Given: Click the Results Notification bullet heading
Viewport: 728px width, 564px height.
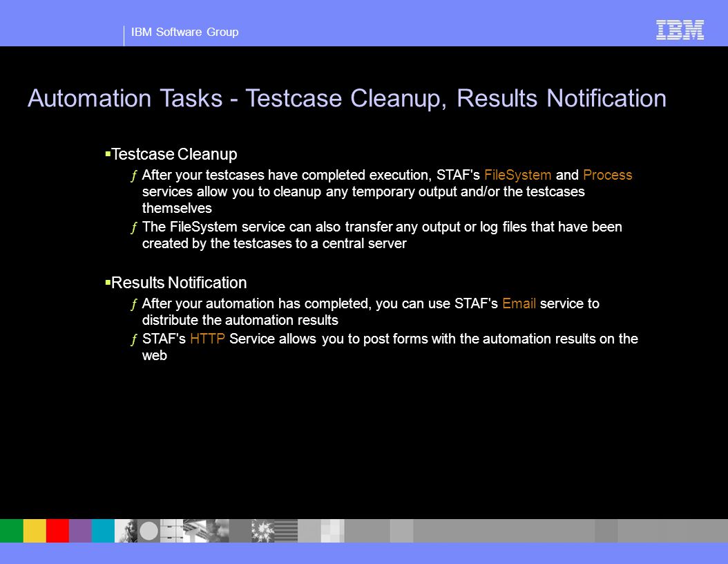Looking at the screenshot, I should pos(179,283).
